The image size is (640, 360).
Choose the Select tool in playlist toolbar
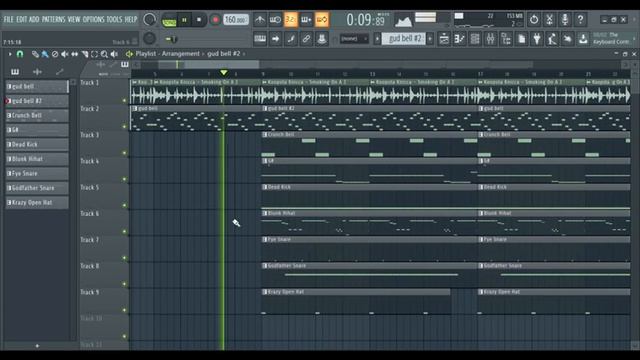coord(94,54)
